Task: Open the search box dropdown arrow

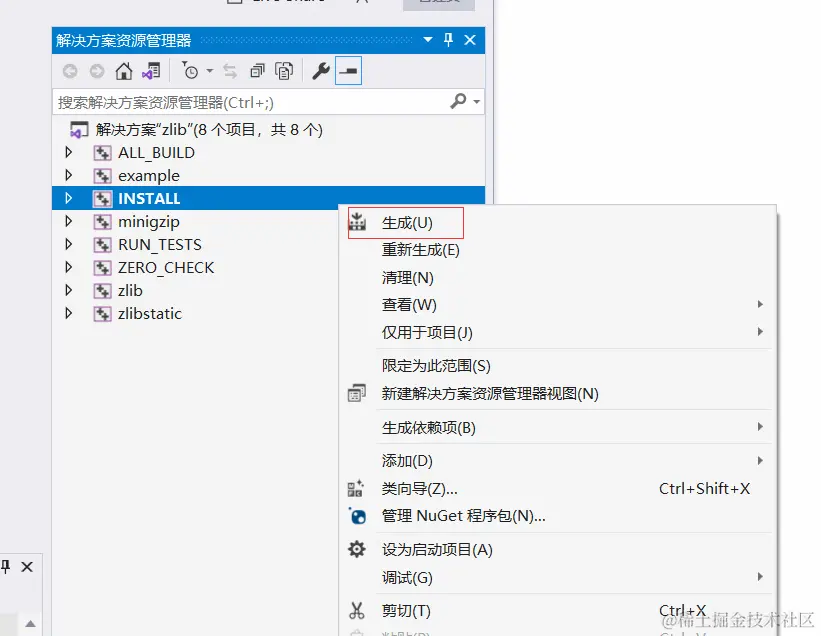Action: coord(475,101)
